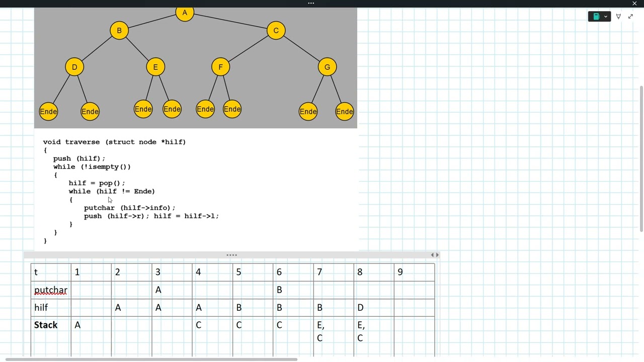Click node B in the tree diagram

[119, 31]
